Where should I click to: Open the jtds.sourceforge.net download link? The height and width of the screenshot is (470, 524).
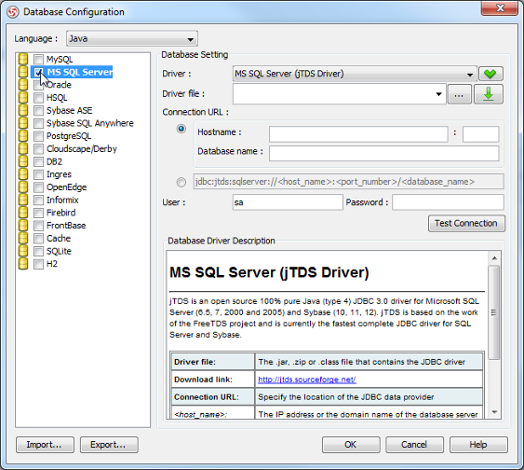[x=307, y=380]
